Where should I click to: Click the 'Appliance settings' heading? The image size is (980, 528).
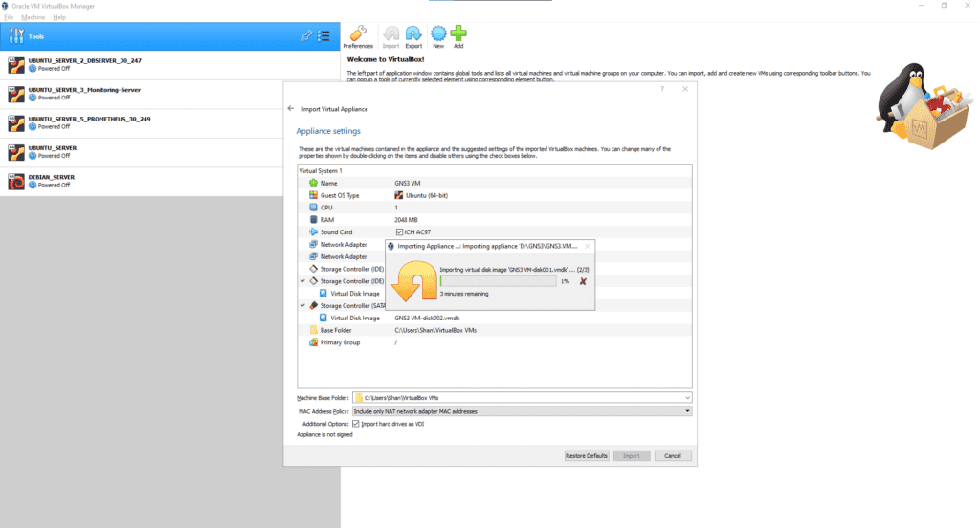[x=328, y=131]
